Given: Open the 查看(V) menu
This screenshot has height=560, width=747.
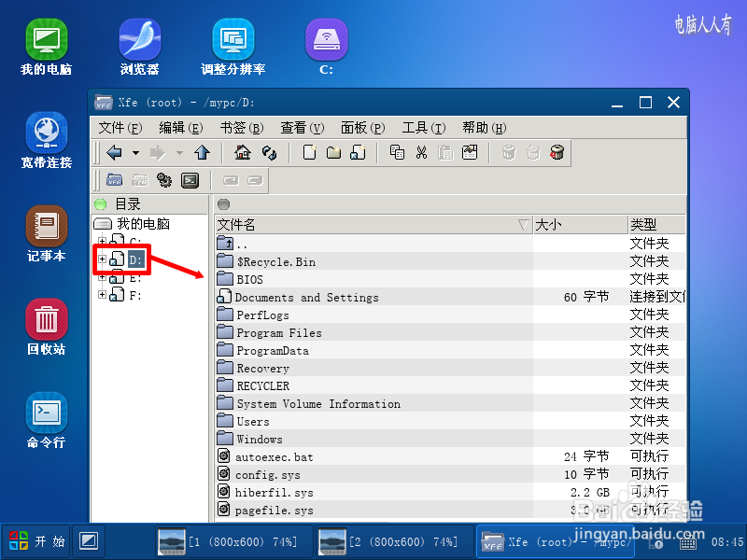Looking at the screenshot, I should (302, 128).
